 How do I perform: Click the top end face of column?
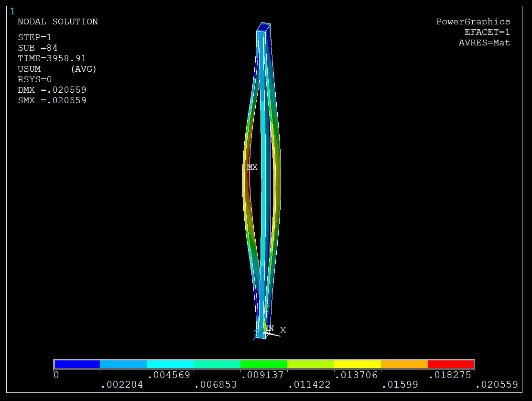(263, 27)
